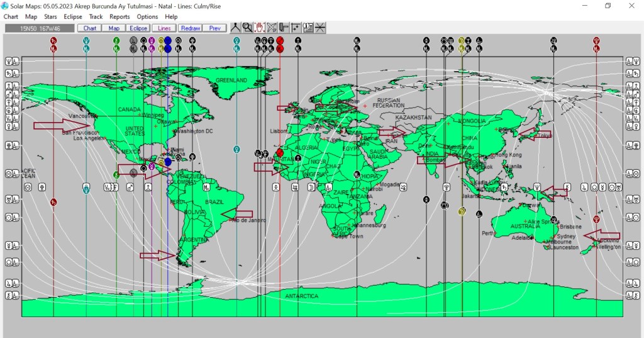The image size is (644, 338).
Task: Click the last toolbar horizon-line icon
Action: pyautogui.click(x=320, y=28)
